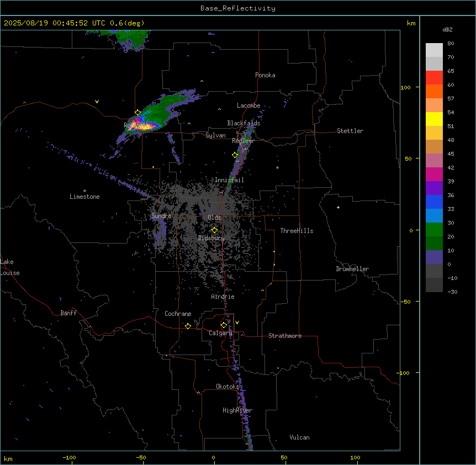Image resolution: width=476 pixels, height=465 pixels.
Task: Click the ThreeHills town label
Action: (297, 231)
